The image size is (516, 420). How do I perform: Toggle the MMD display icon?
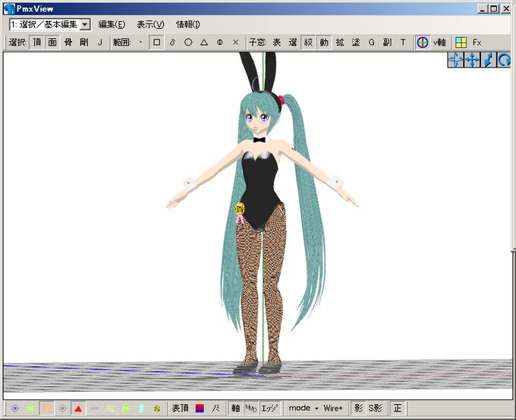pyautogui.click(x=251, y=409)
